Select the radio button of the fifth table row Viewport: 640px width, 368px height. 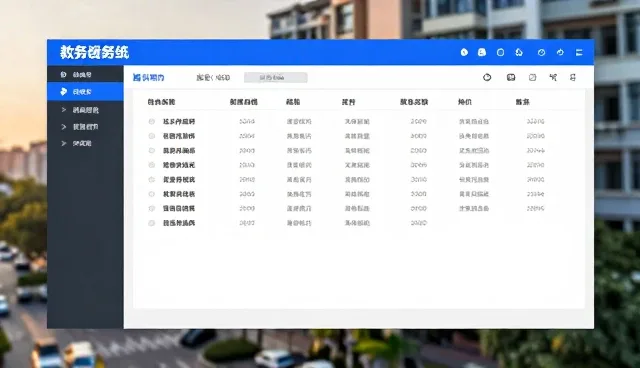151,180
